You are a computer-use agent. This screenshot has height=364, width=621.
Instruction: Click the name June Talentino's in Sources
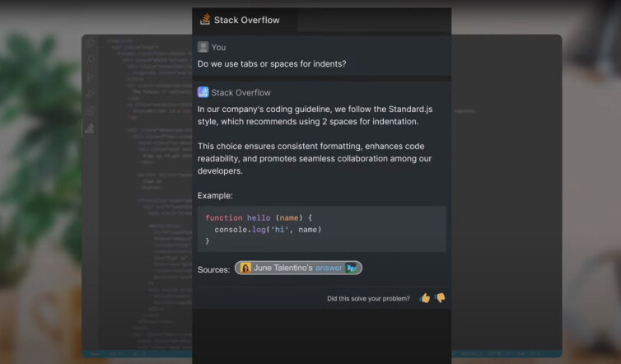[283, 268]
